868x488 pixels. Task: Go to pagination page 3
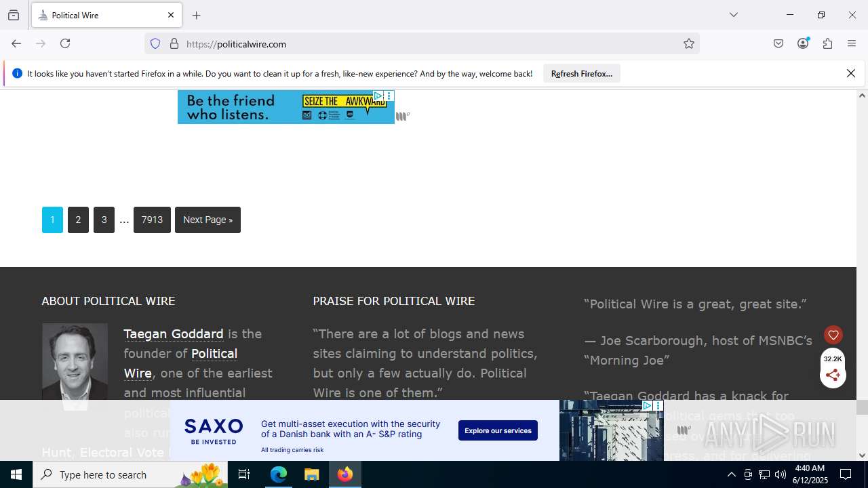pos(104,220)
